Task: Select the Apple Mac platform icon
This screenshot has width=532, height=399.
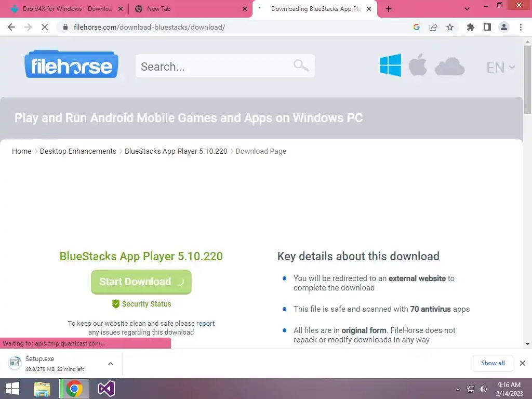Action: 418,64
